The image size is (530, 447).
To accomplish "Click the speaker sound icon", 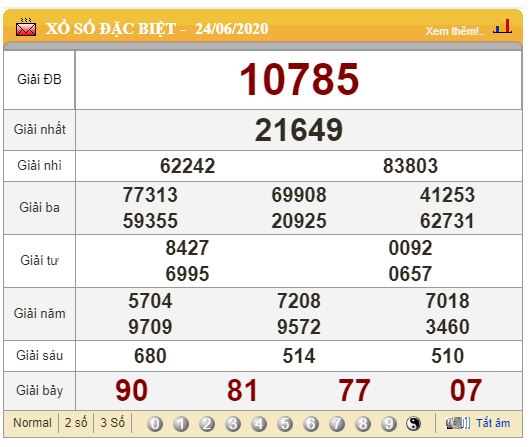I will pyautogui.click(x=458, y=423).
